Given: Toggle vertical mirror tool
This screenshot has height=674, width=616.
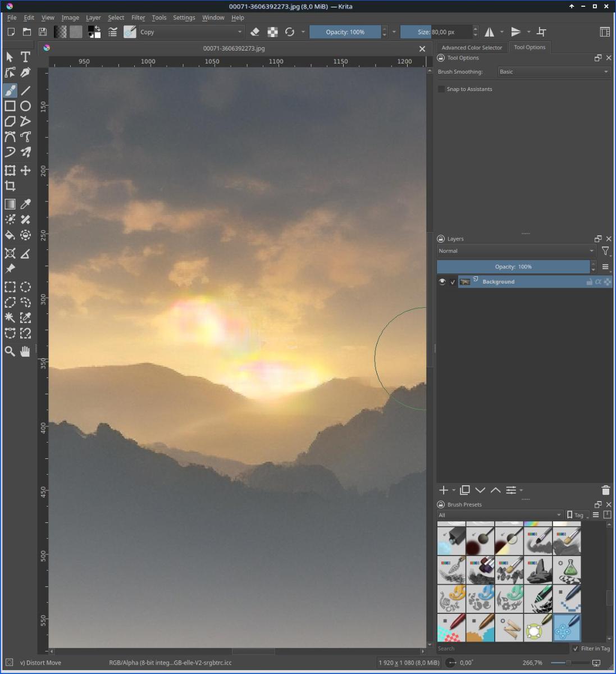Looking at the screenshot, I should (516, 32).
